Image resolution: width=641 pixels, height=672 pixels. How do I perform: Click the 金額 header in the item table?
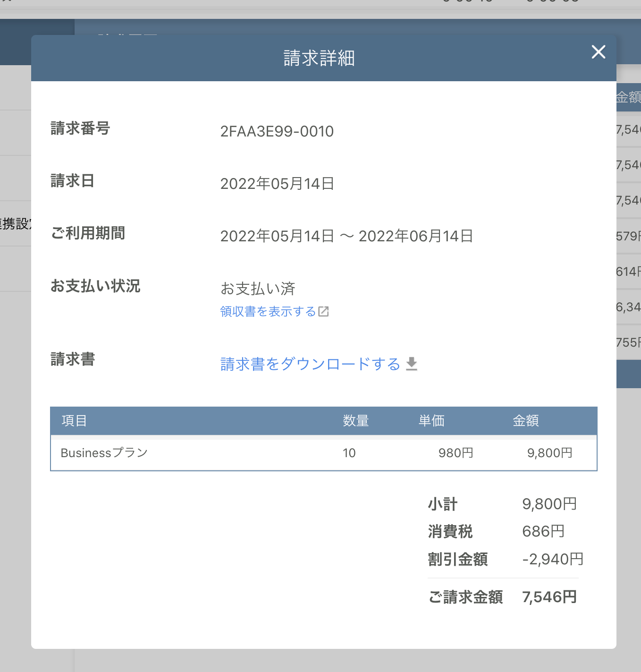(x=526, y=421)
